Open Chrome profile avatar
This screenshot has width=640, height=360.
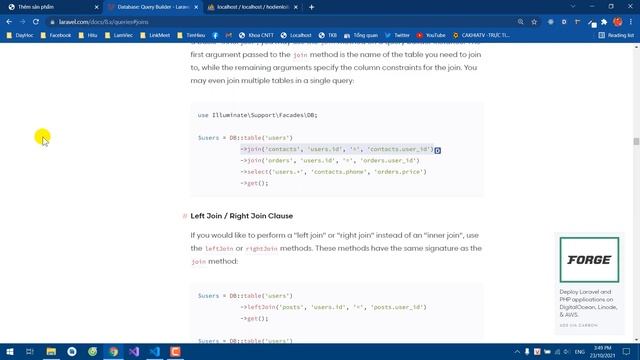pyautogui.click(x=618, y=22)
